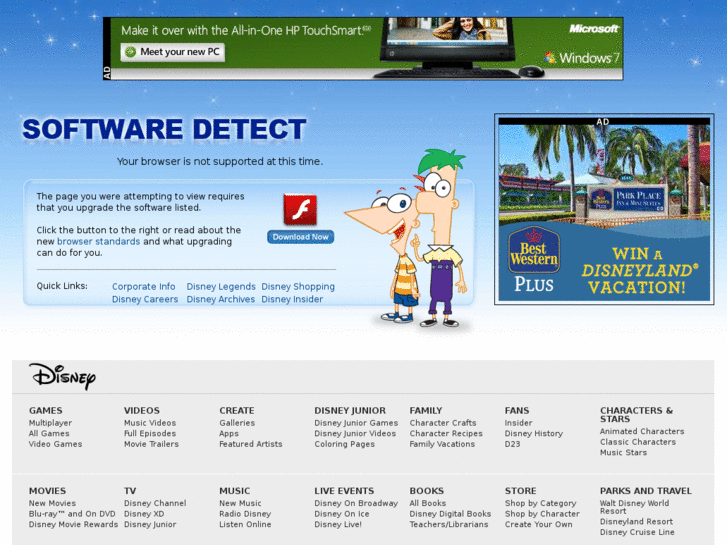
Task: Go to New Movies link
Action: (x=52, y=503)
